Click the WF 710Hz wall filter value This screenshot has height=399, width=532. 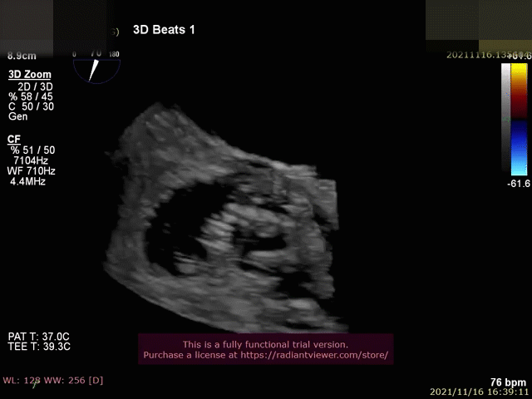pyautogui.click(x=32, y=170)
